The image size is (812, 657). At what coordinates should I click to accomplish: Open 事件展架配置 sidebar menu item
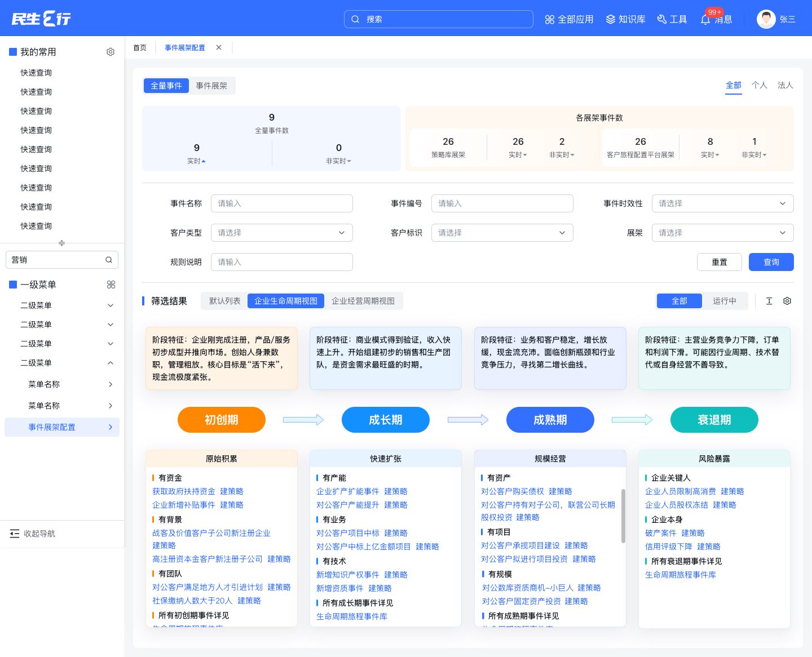pos(62,427)
